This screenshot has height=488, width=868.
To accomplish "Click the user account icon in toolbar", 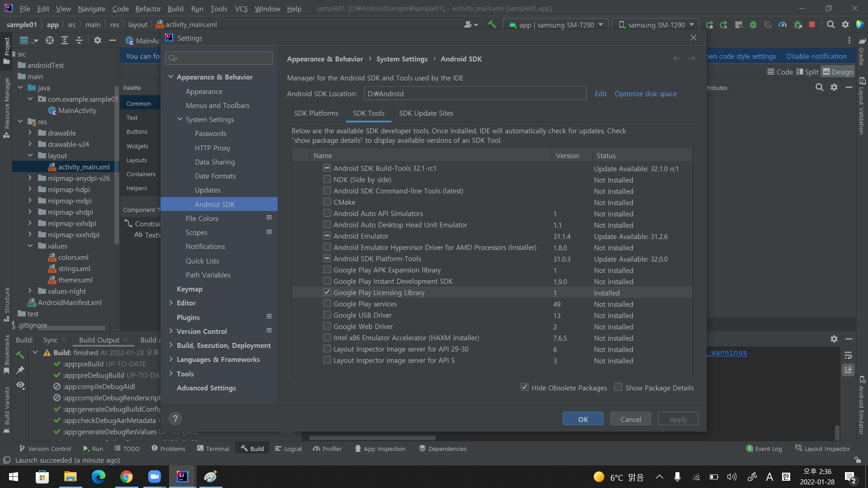I will click(x=471, y=25).
